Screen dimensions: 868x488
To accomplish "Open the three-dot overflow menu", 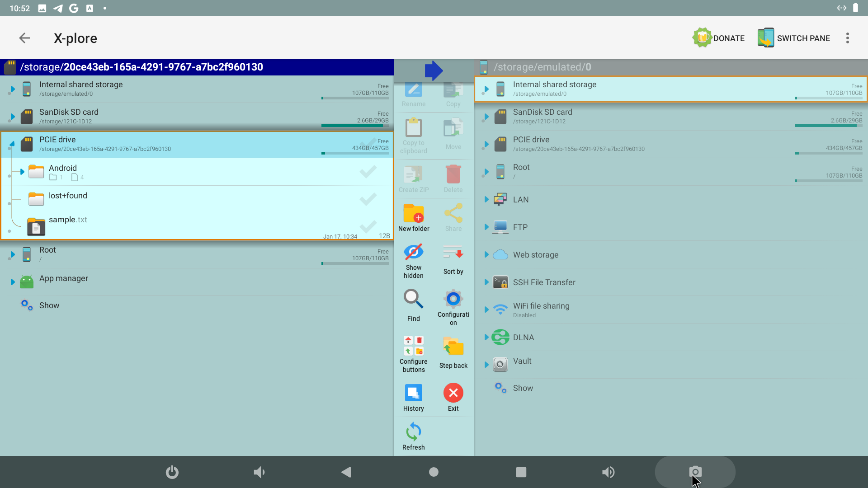I will click(848, 38).
